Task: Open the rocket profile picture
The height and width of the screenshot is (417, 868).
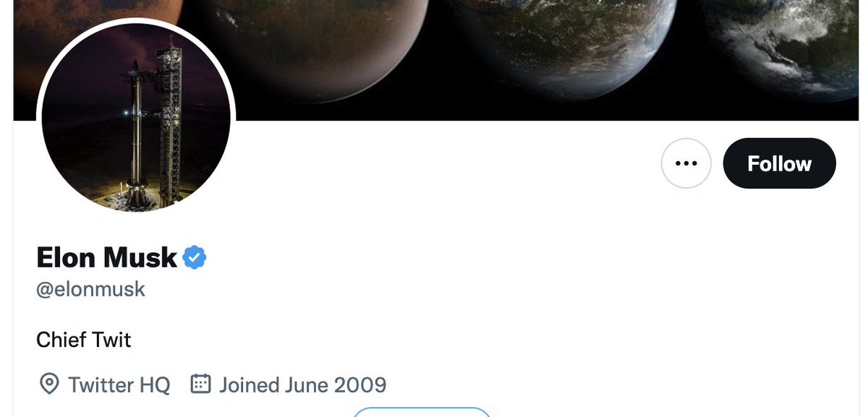Action: (x=136, y=117)
